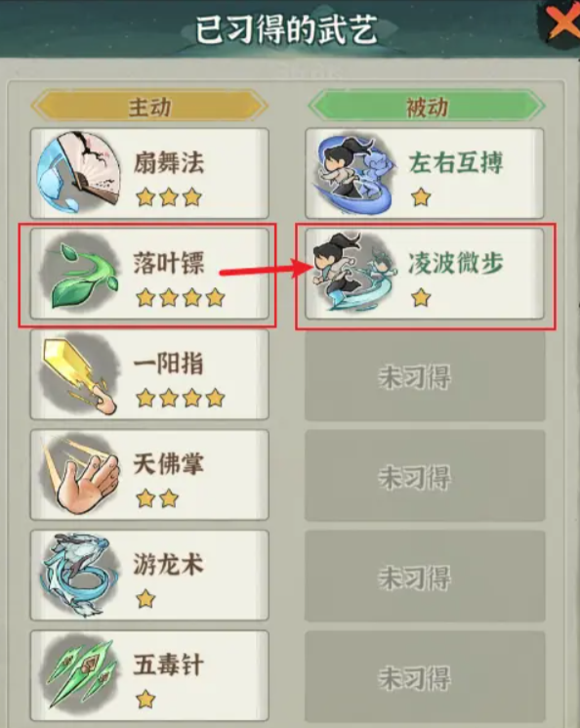580x728 pixels.
Task: Select the 游龙术 dragon icon
Action: pyautogui.click(x=78, y=575)
